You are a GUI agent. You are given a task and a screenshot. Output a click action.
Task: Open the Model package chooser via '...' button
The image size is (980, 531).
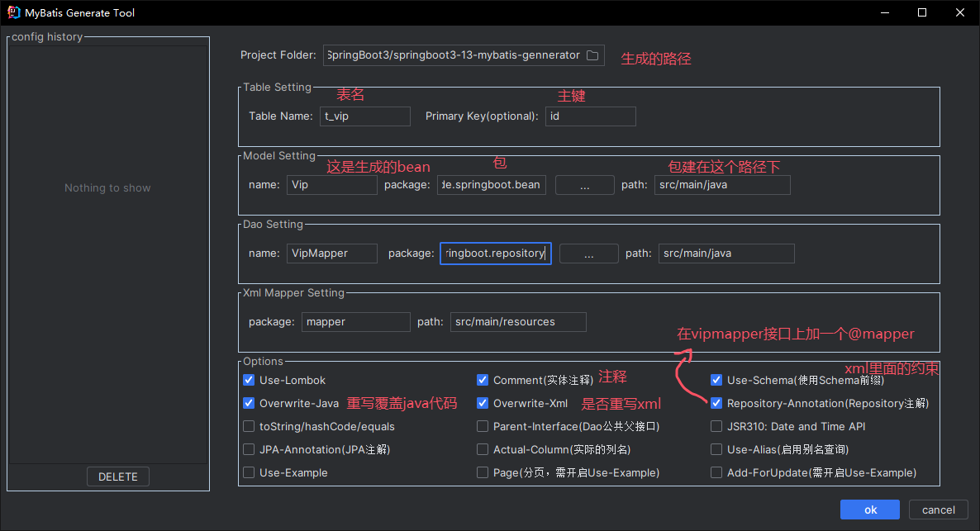(584, 184)
